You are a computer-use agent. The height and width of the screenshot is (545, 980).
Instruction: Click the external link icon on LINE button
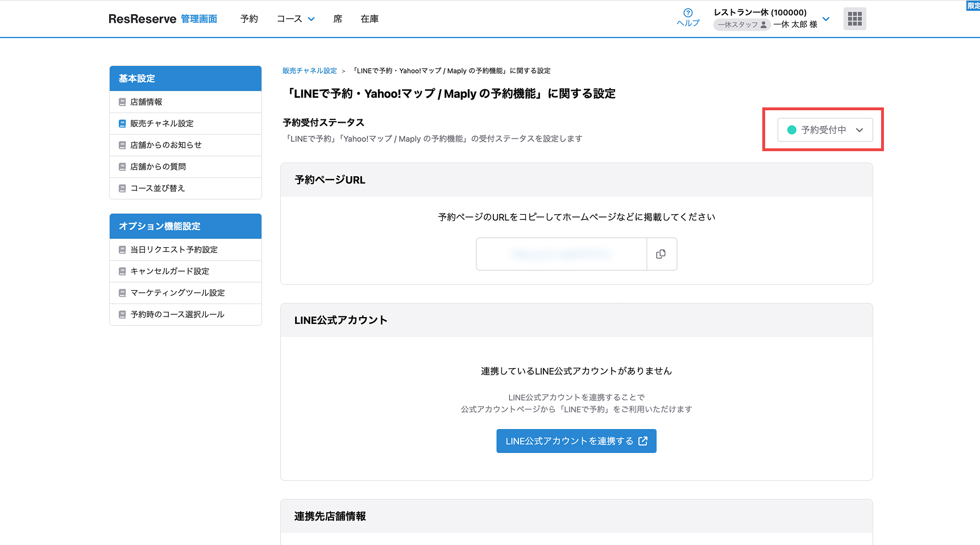643,441
